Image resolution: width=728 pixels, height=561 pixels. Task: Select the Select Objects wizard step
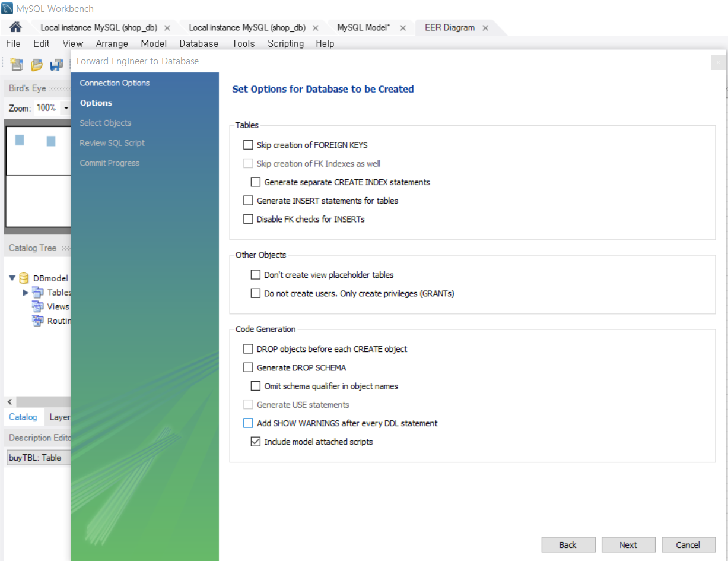point(106,123)
